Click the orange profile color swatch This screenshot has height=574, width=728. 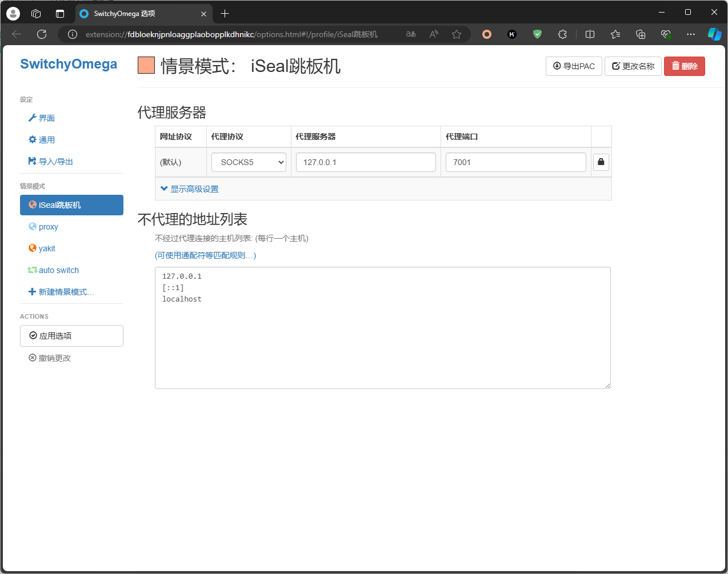click(x=146, y=66)
